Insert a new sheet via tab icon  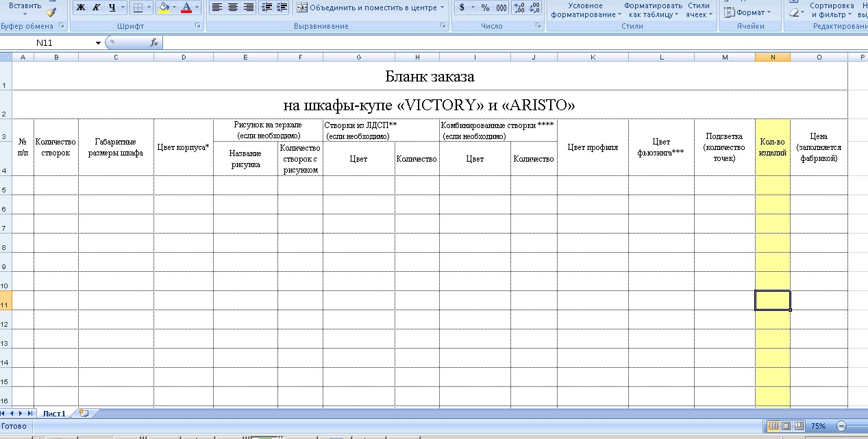(x=84, y=414)
